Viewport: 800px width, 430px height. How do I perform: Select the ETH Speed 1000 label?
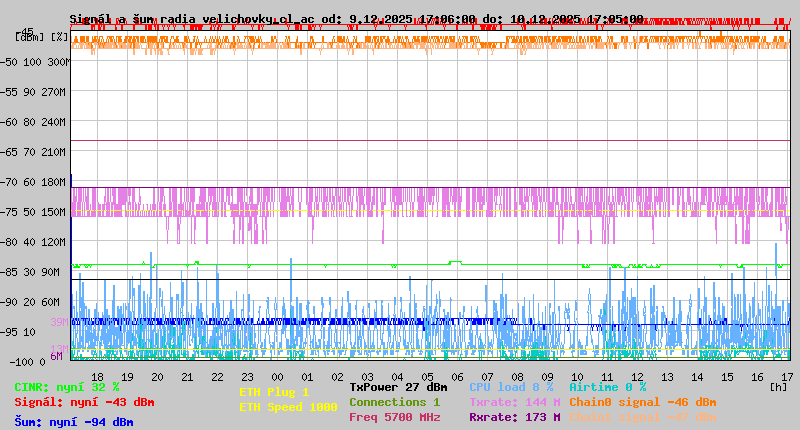click(288, 407)
